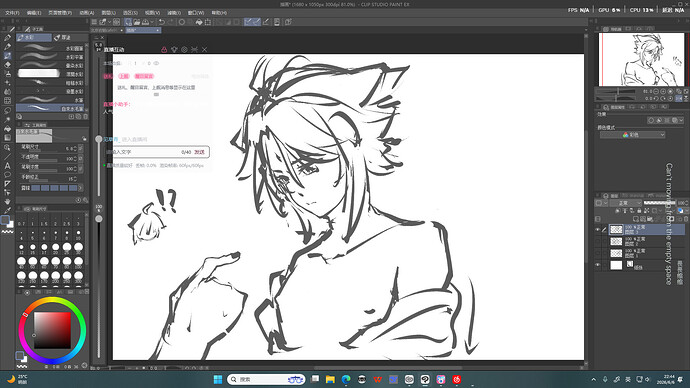Select the 湿润水彩 brush
The width and height of the screenshot is (690, 388).
(x=51, y=73)
